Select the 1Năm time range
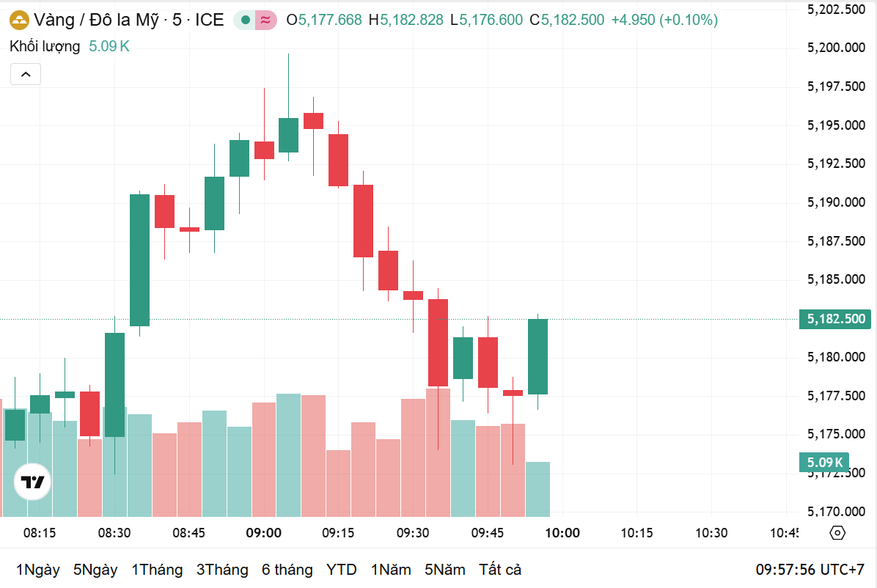877x588 pixels. (391, 570)
